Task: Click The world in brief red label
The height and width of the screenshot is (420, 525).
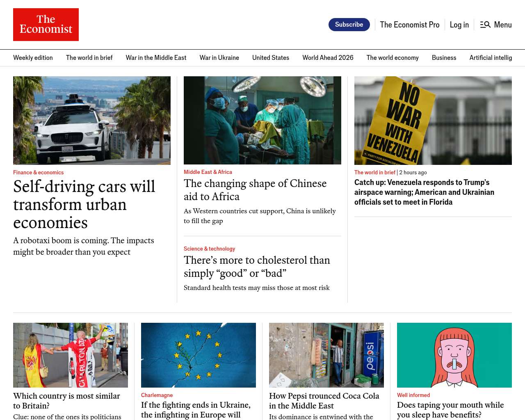Action: tap(375, 173)
